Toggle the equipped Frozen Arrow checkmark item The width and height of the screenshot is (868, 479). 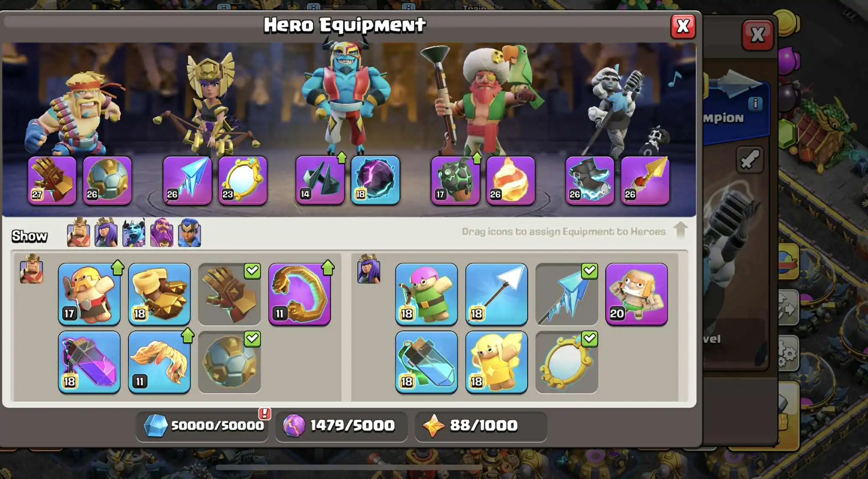click(x=567, y=294)
